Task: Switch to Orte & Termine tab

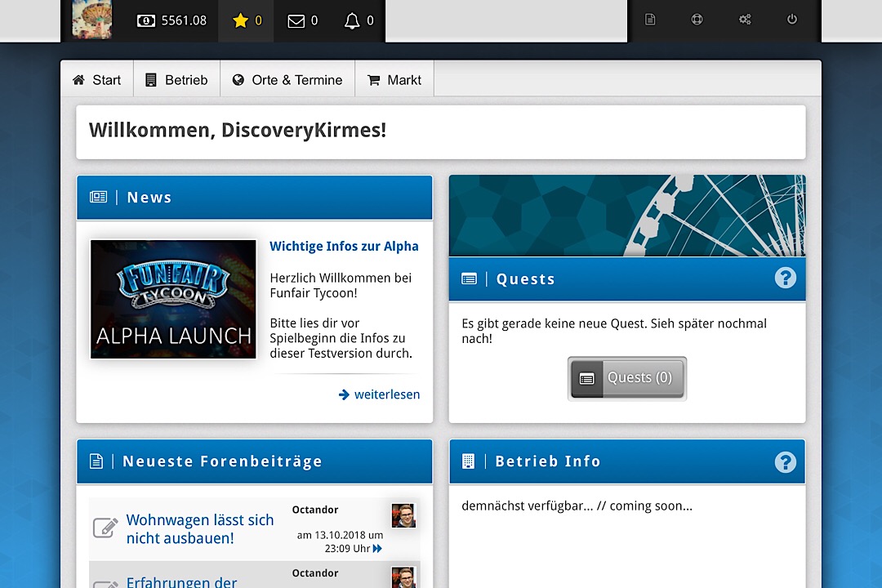Action: coord(287,80)
